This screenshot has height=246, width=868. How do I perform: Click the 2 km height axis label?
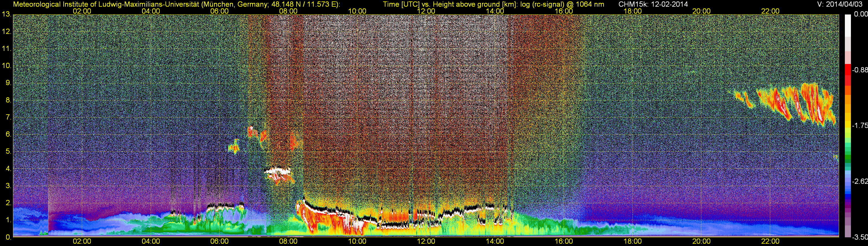(x=8, y=203)
